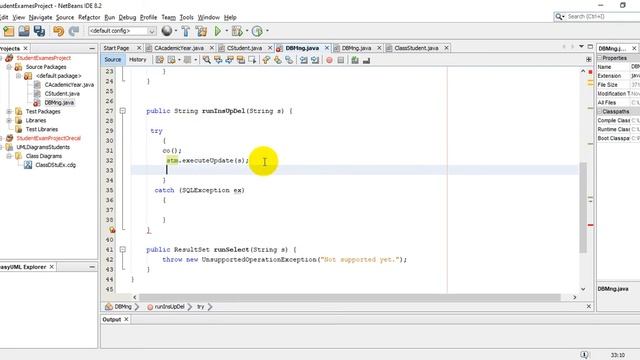Run project with the green play icon

tap(218, 31)
